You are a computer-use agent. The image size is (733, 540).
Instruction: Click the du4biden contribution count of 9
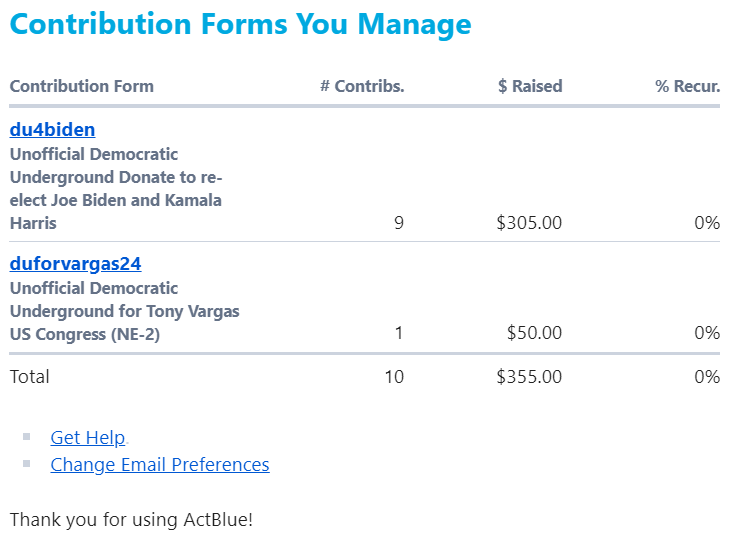tap(399, 223)
